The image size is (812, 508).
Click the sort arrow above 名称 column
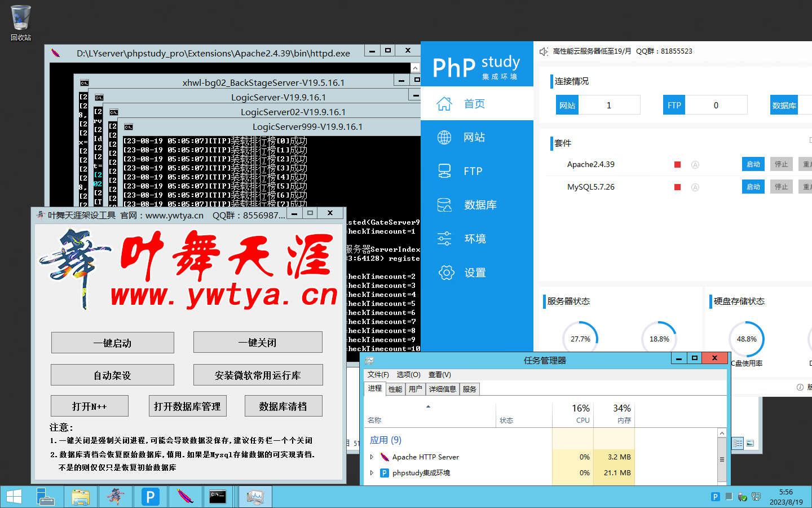[x=428, y=406]
